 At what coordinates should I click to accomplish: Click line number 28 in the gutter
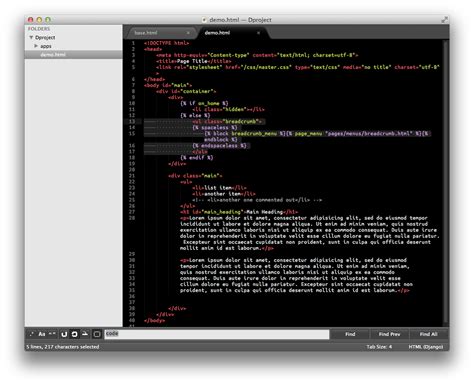point(132,218)
